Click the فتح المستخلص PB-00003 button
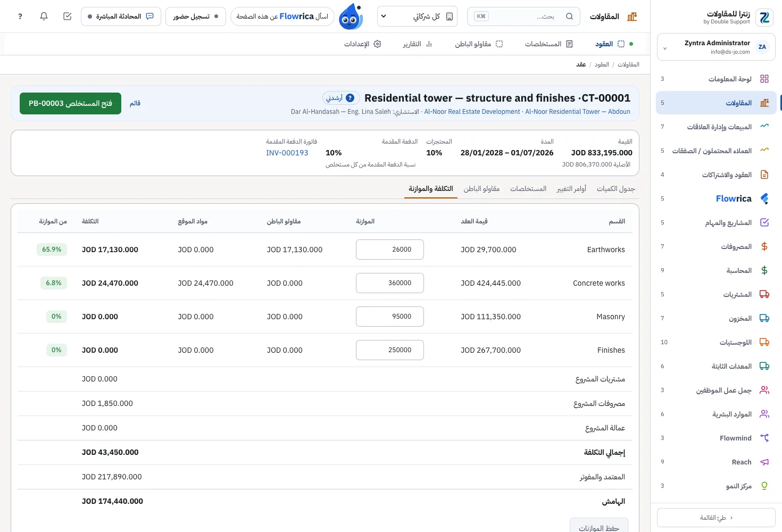782x532 pixels. click(70, 103)
